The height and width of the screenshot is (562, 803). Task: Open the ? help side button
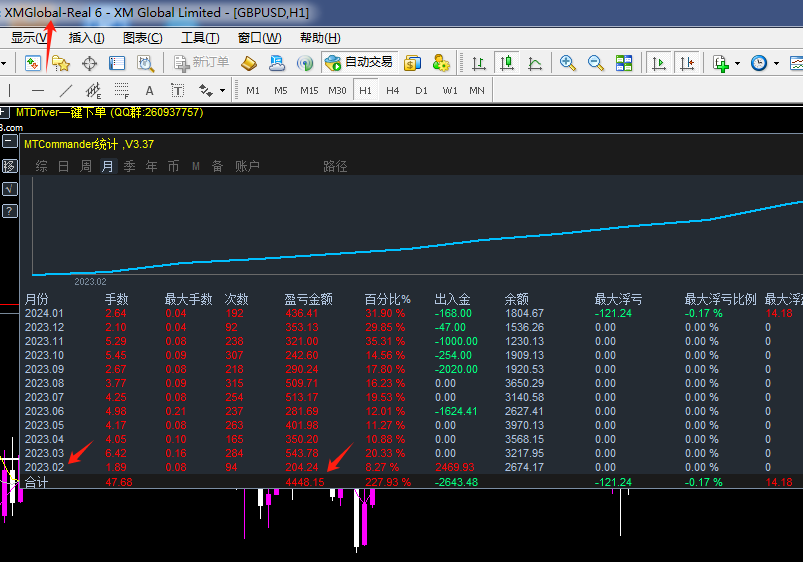pos(10,211)
